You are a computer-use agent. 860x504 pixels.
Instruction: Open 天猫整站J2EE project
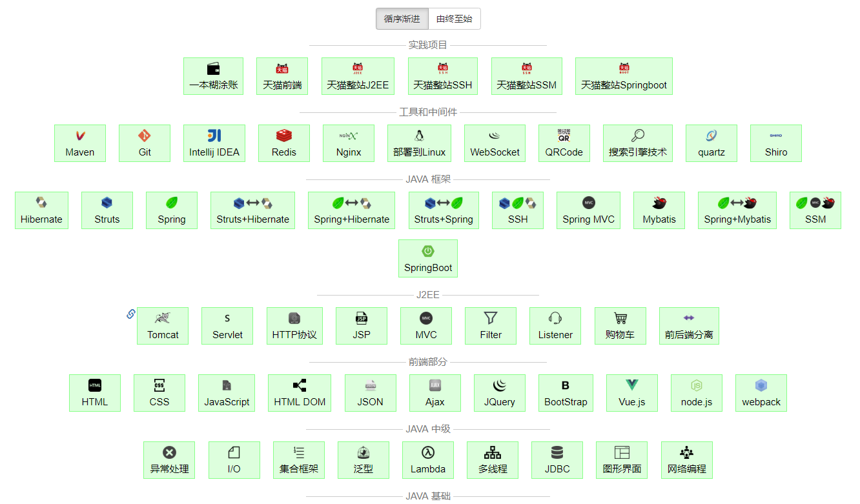358,76
